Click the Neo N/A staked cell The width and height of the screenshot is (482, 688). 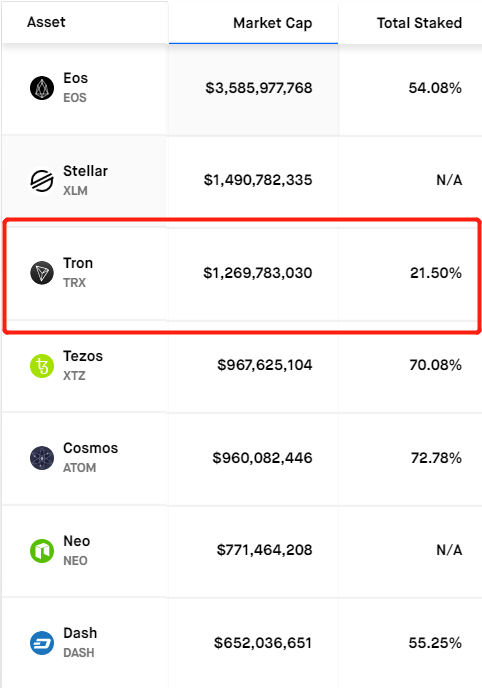[449, 550]
